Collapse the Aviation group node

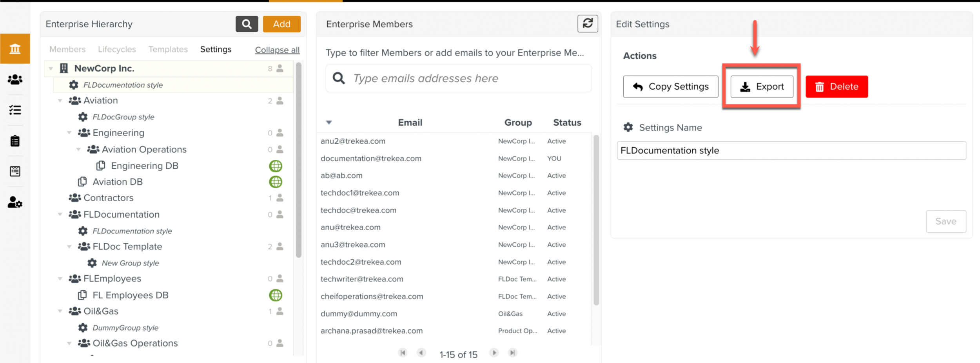60,101
